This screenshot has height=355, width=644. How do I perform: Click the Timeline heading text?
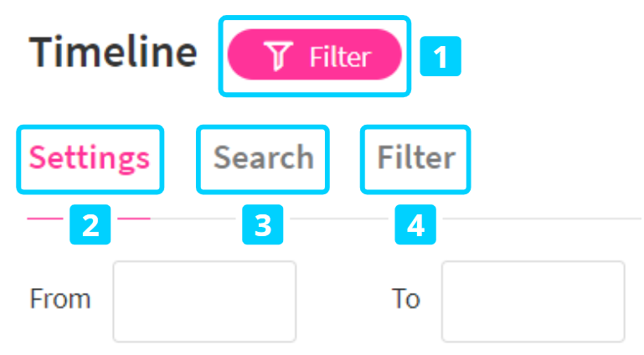point(113,53)
